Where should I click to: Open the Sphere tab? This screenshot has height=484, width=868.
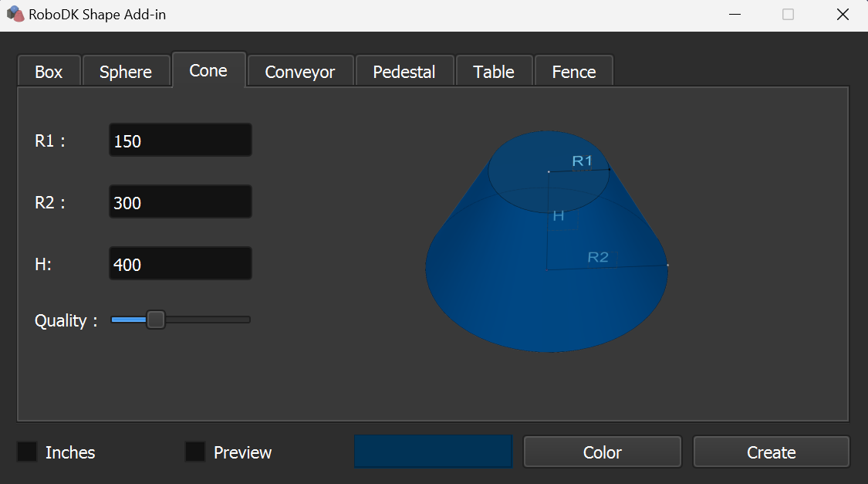(x=126, y=72)
